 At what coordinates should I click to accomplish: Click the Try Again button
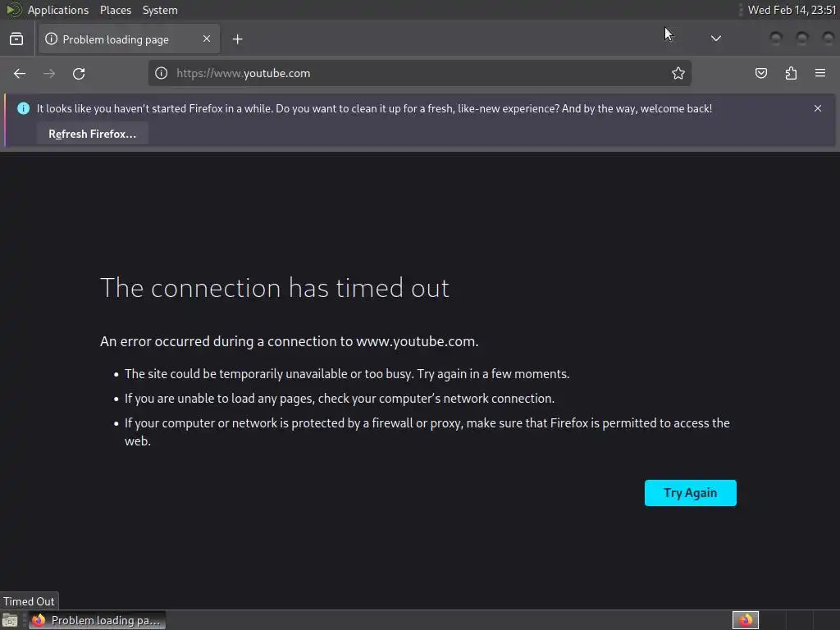690,493
